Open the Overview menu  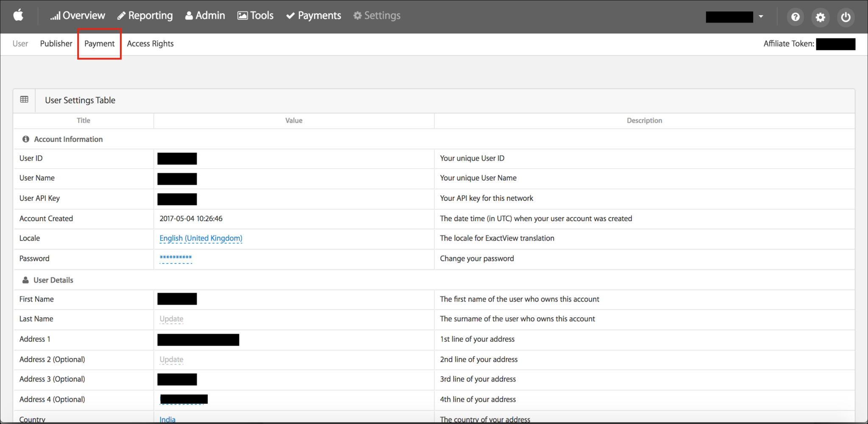point(78,16)
